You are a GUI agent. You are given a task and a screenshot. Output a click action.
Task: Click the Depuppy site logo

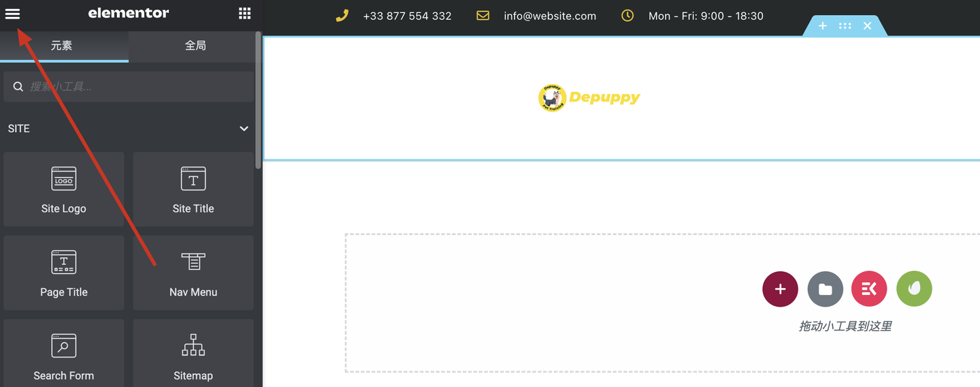(x=589, y=98)
